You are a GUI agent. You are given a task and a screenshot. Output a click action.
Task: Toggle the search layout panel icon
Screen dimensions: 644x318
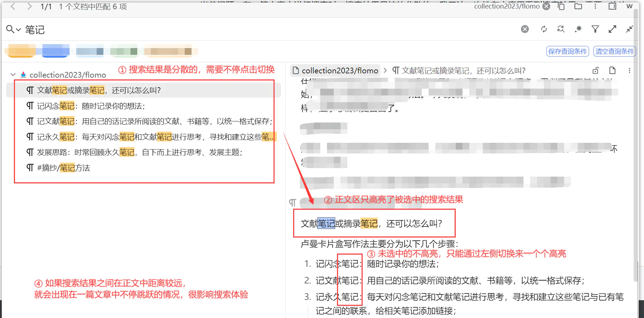(612, 6)
